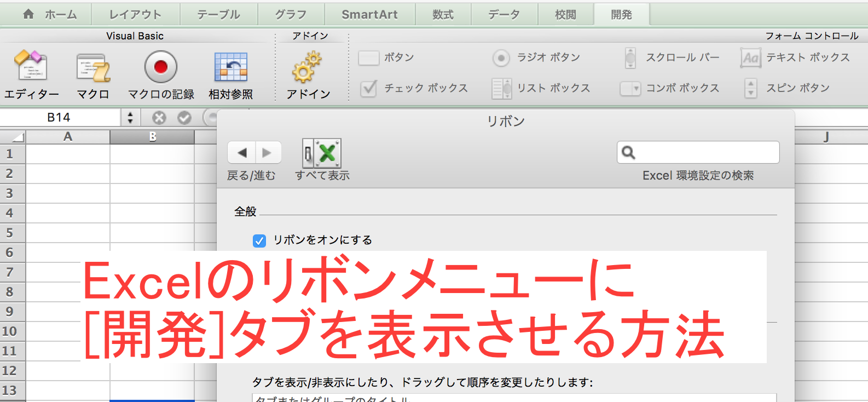Image resolution: width=868 pixels, height=402 pixels.
Task: Open the Visual Basic エディター icon
Action: [x=31, y=66]
